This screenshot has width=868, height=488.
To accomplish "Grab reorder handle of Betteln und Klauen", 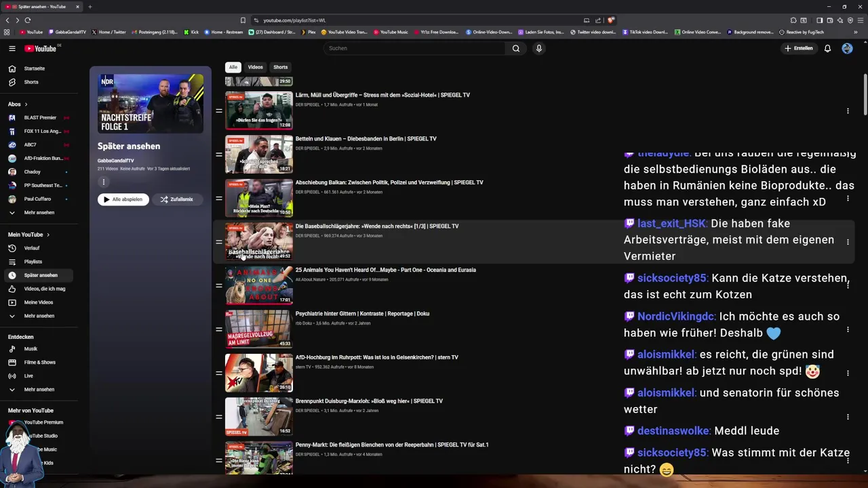I will (219, 155).
